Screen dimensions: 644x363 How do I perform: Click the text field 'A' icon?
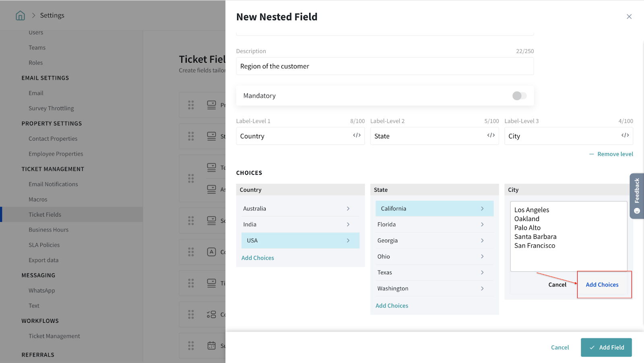click(211, 252)
